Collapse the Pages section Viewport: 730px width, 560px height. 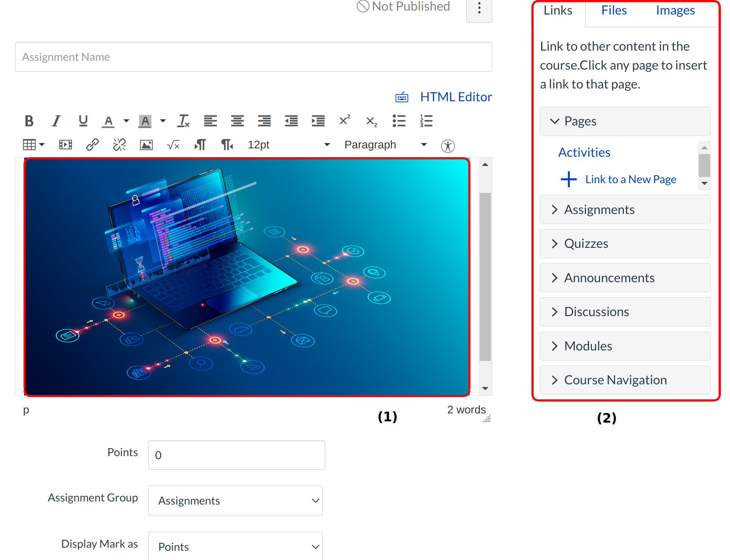click(x=625, y=122)
